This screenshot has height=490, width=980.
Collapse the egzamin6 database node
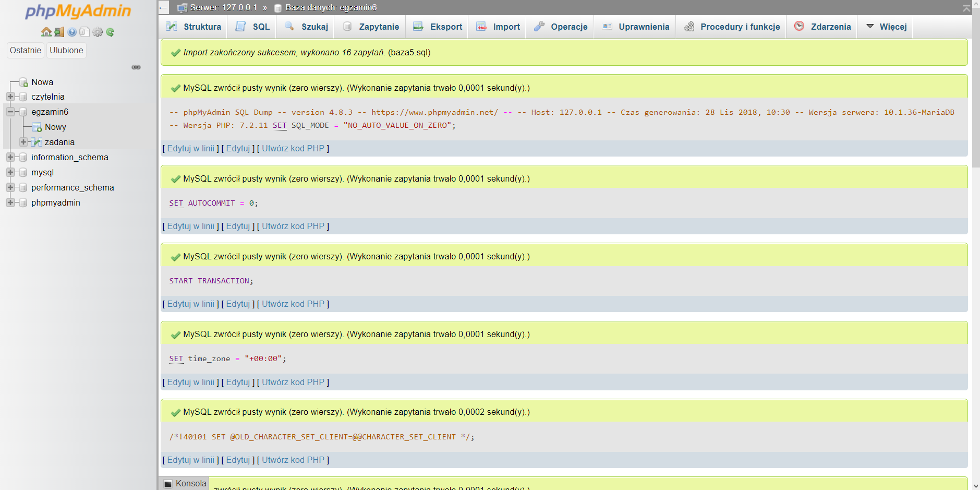10,112
